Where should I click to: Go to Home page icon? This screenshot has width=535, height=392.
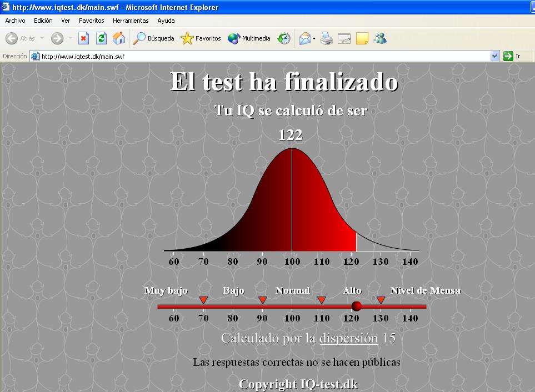click(x=119, y=38)
